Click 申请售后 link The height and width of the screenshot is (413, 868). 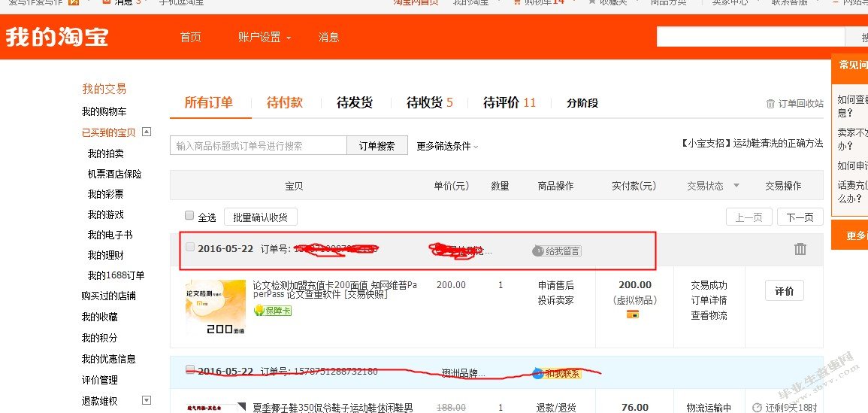556,285
